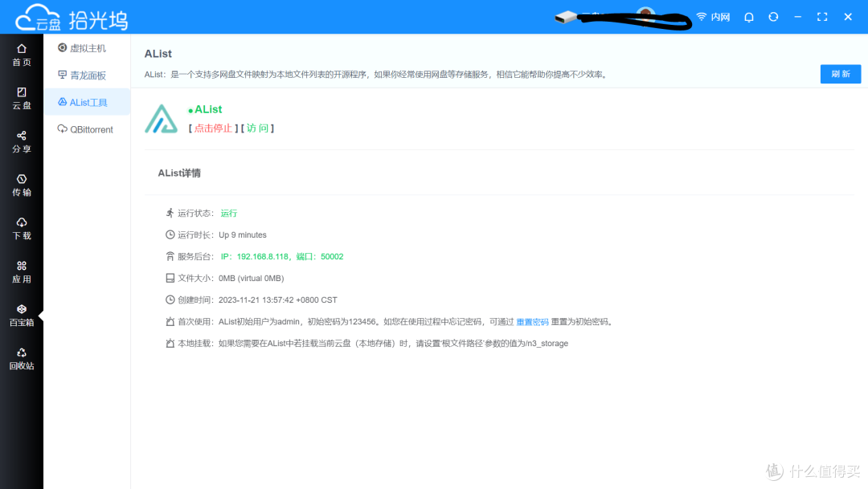
Task: Go to the 分享 share section
Action: pyautogui.click(x=22, y=142)
